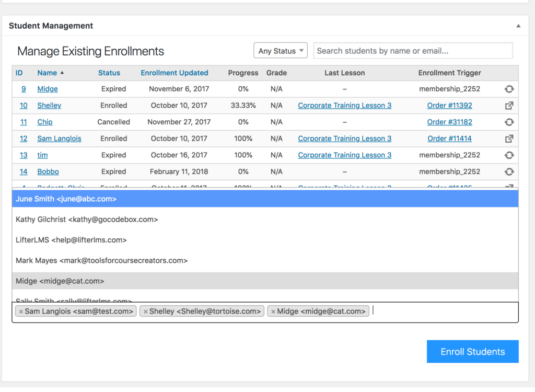
Task: Open Order #31182 link
Action: 449,122
